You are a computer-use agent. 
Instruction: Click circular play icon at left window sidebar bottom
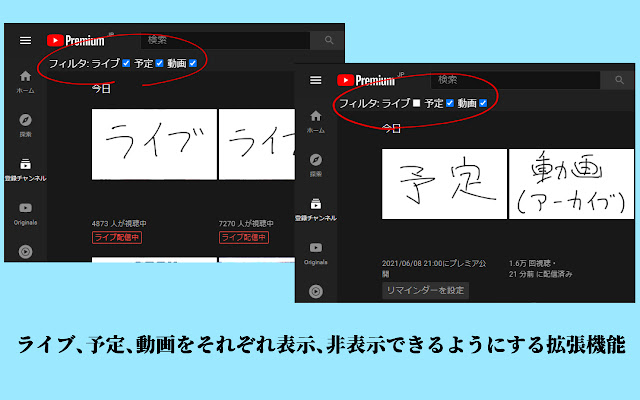[25, 251]
